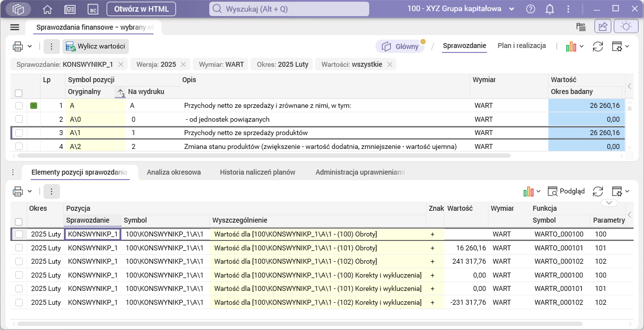The image size is (644, 330).
Task: Open lower table settings icon
Action: tap(617, 191)
